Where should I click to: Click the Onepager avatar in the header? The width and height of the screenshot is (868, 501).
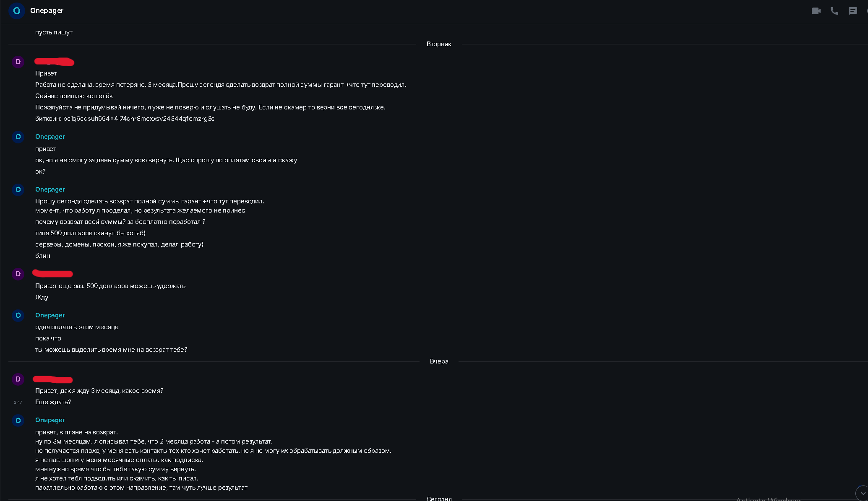(x=17, y=11)
